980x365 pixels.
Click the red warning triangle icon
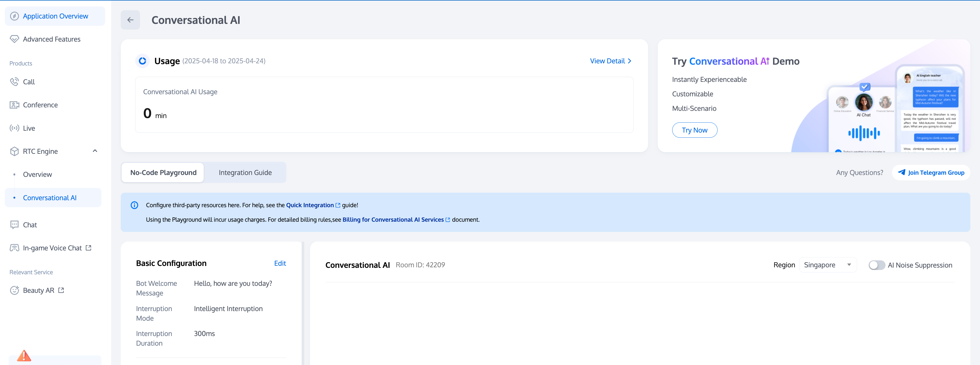pos(24,356)
